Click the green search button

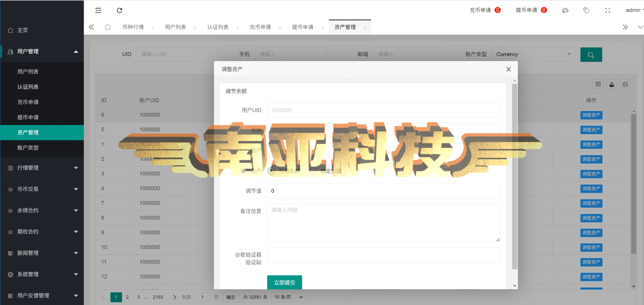click(591, 54)
